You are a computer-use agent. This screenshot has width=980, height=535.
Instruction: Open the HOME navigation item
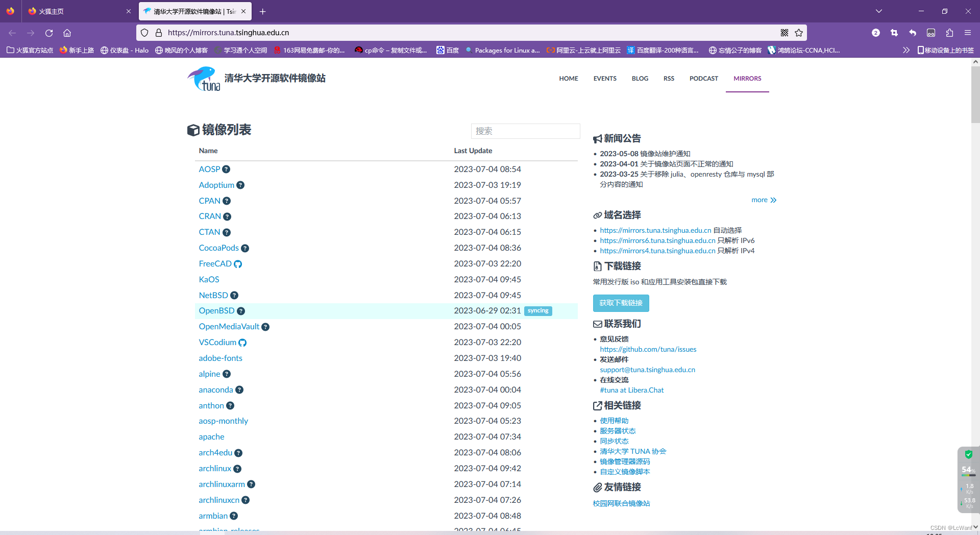pyautogui.click(x=569, y=79)
